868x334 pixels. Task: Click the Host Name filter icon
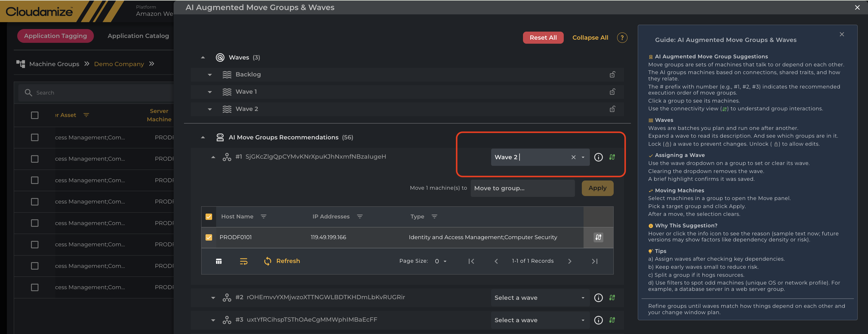point(263,217)
